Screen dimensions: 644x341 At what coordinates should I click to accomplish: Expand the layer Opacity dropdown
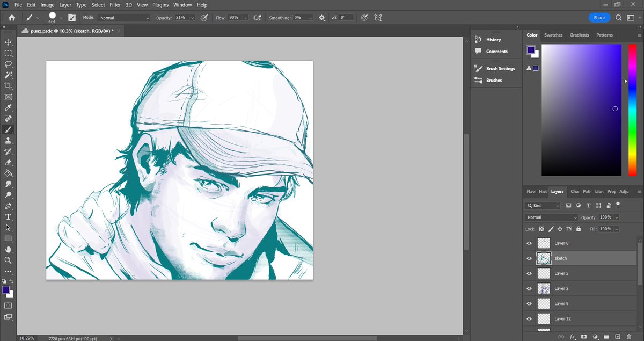pos(616,217)
